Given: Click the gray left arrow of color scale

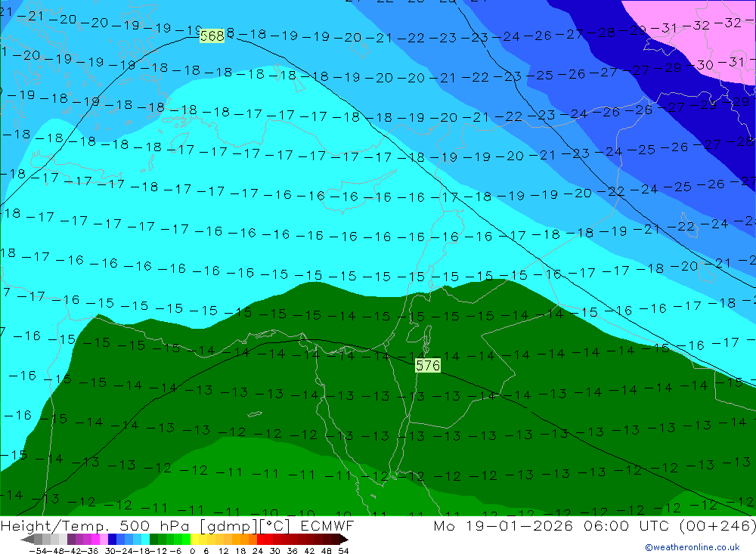Looking at the screenshot, I should [x=27, y=539].
